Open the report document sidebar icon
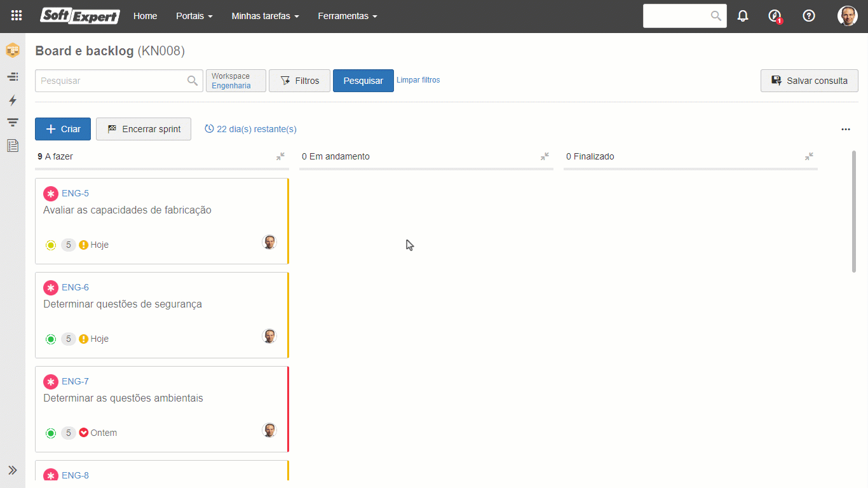This screenshot has width=868, height=488. click(13, 146)
